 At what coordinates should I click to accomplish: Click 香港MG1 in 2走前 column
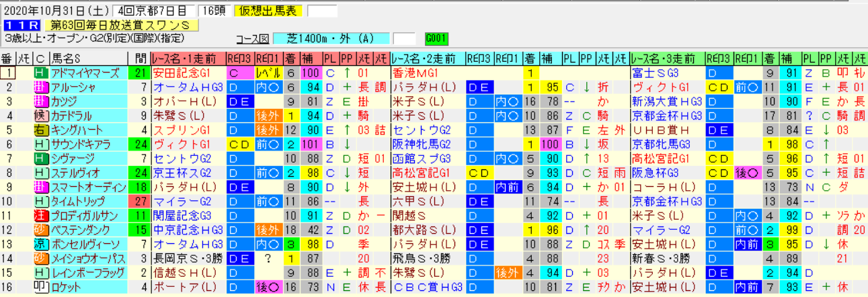click(x=428, y=73)
